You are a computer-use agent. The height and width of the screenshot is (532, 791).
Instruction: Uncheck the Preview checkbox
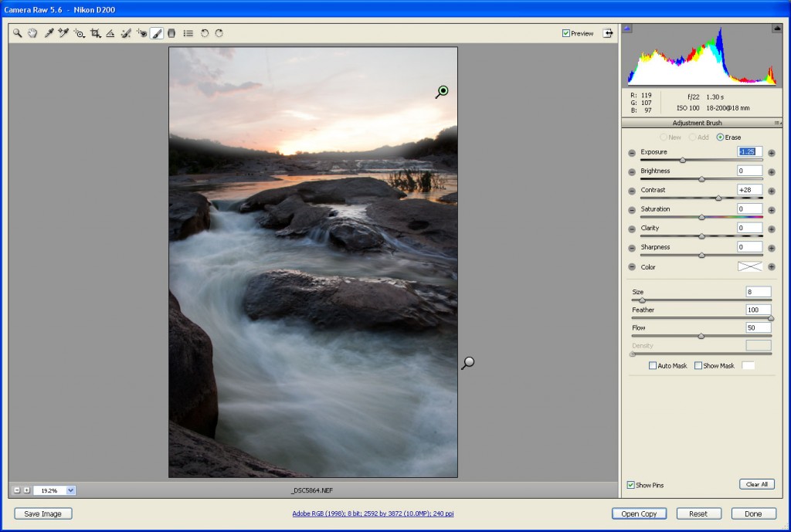566,33
